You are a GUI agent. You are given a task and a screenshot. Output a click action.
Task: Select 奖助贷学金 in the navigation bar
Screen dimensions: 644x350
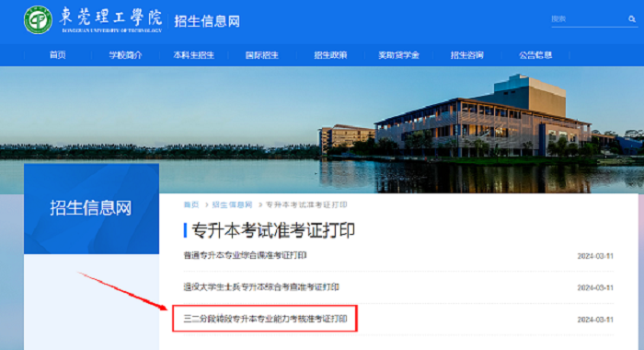[398, 55]
